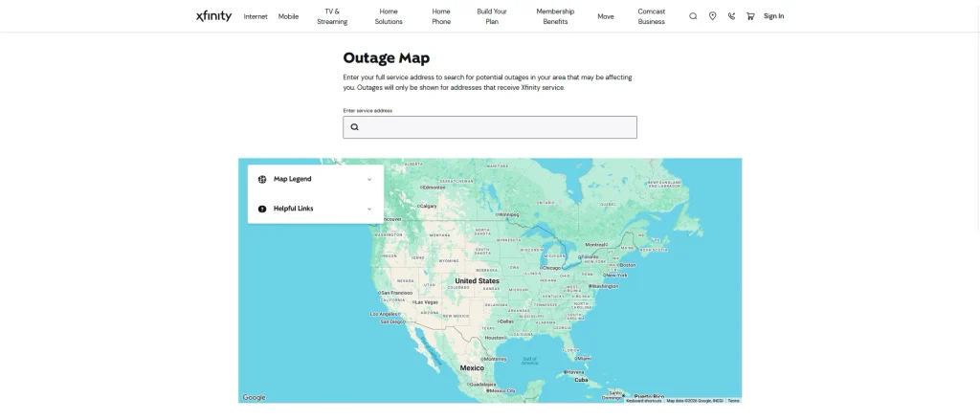Click the Boston label on map
The width and height of the screenshot is (980, 420).
[627, 265]
